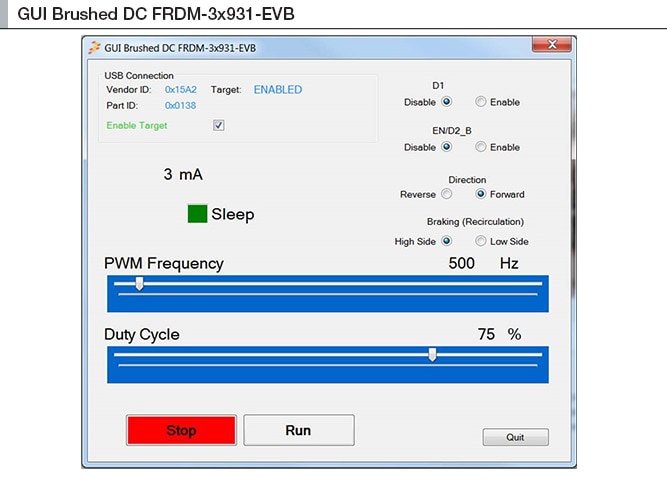The height and width of the screenshot is (480, 667).
Task: Click the ENABLED target status text
Action: 277,90
